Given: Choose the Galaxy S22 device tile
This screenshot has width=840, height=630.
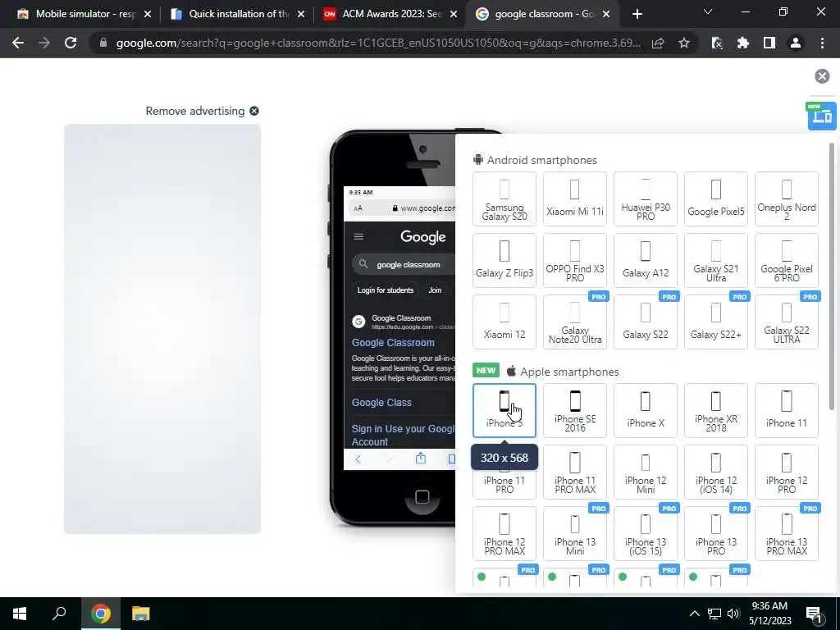Looking at the screenshot, I should point(646,322).
